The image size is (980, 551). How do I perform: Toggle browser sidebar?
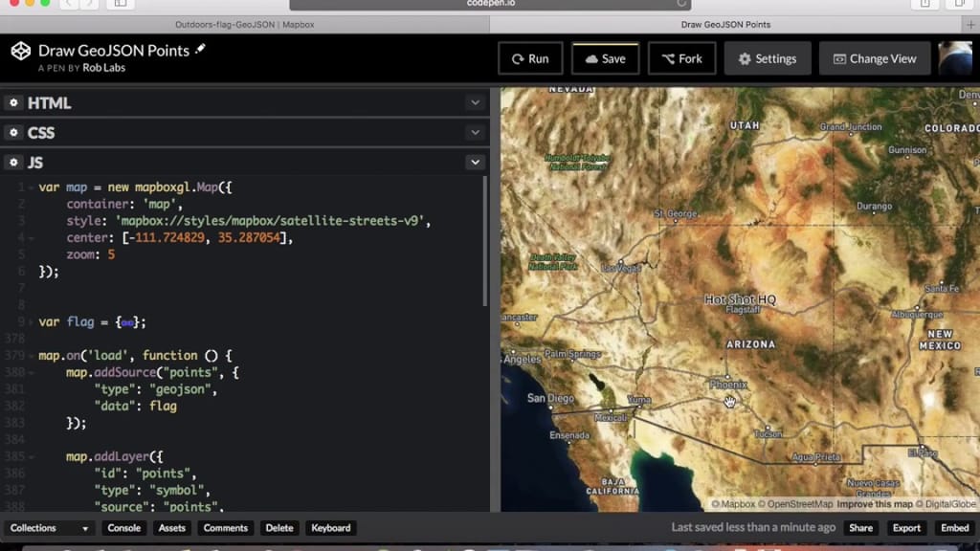click(x=120, y=4)
